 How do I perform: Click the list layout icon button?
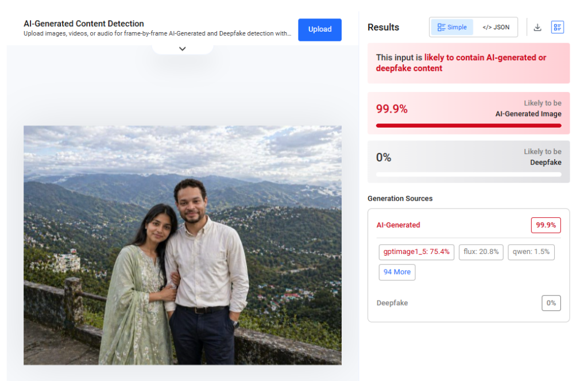coord(557,27)
